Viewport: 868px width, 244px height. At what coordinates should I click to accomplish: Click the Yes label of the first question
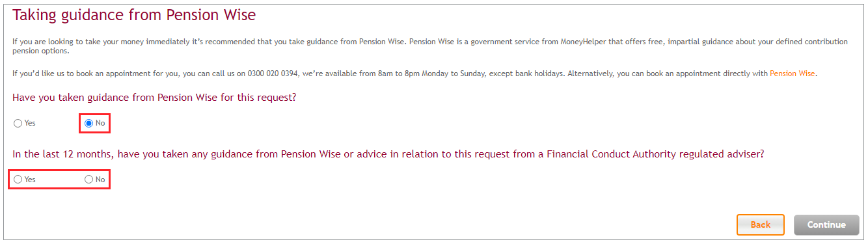tap(30, 124)
